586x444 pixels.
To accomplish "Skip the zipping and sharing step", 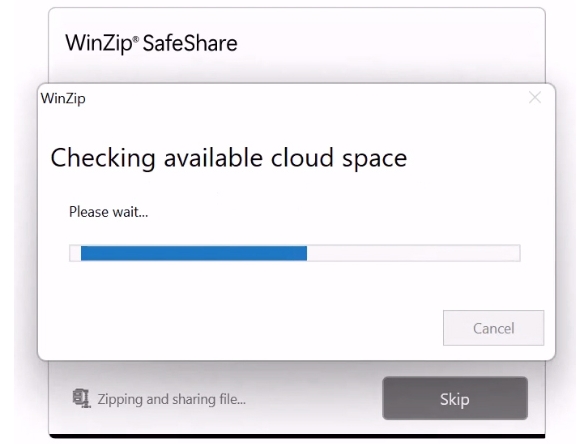I will tap(455, 398).
